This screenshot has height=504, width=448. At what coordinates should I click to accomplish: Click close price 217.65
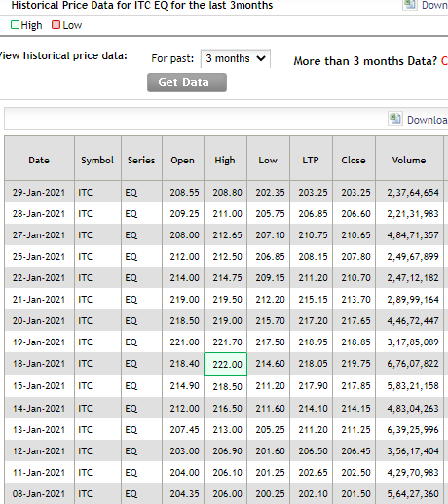[355, 320]
